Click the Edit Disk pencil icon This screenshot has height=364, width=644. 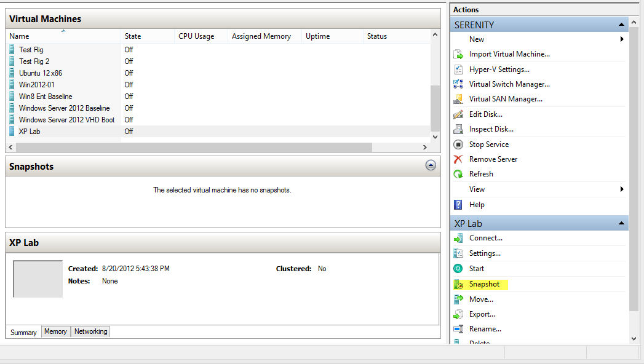[458, 114]
